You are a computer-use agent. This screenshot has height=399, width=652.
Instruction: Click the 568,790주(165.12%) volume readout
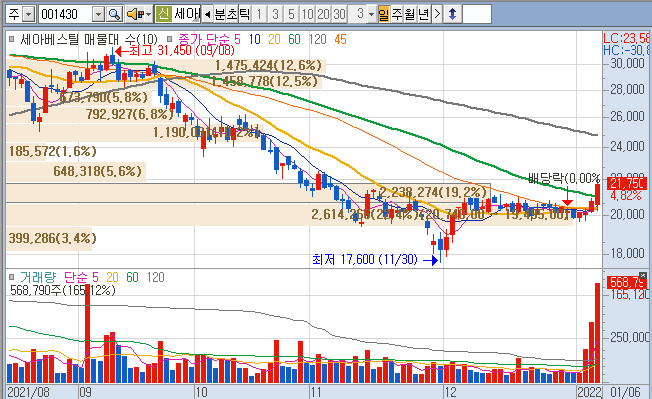pos(62,290)
